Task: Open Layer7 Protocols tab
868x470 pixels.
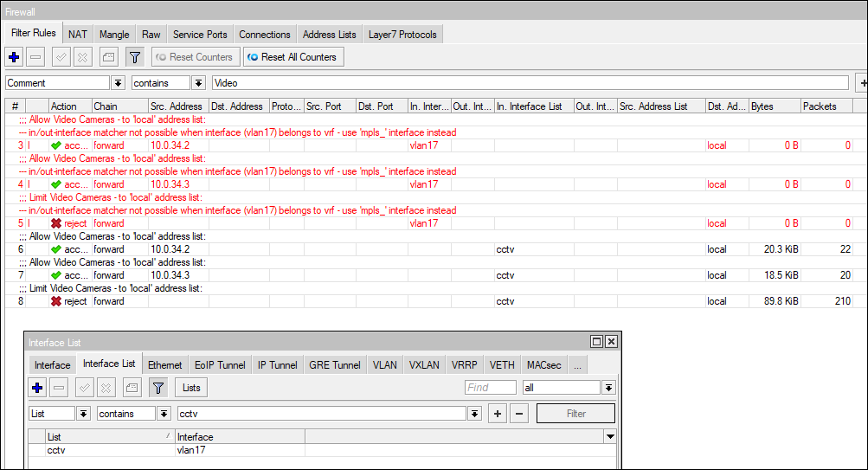Action: [402, 35]
